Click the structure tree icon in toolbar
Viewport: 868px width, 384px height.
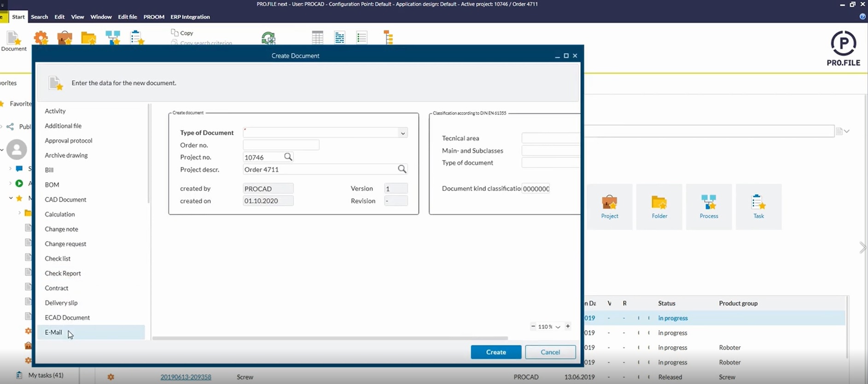(388, 37)
